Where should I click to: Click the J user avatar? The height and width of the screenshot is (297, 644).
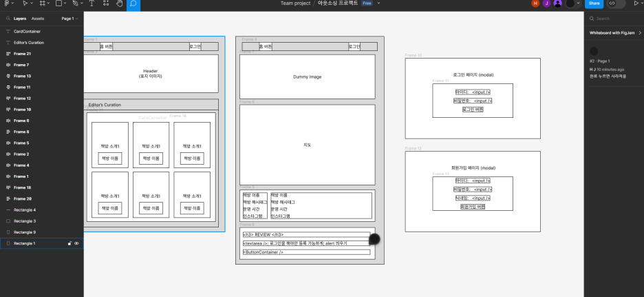click(x=546, y=3)
